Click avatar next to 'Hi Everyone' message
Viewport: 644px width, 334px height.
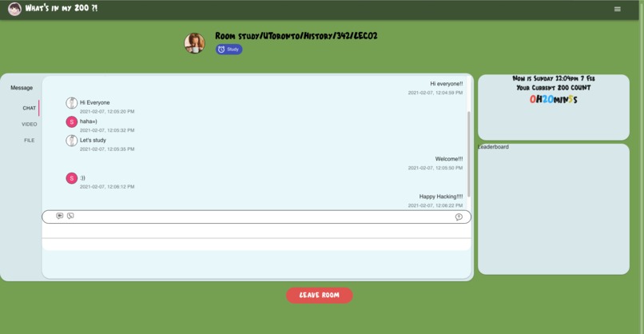pos(71,103)
